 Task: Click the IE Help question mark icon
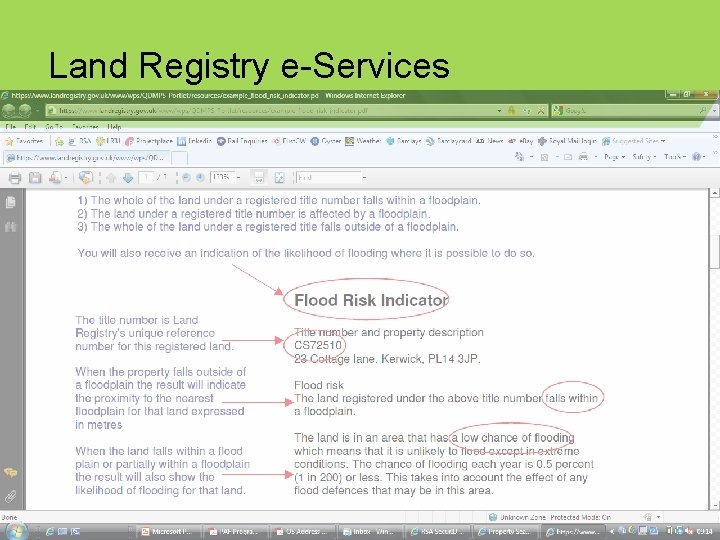point(696,157)
